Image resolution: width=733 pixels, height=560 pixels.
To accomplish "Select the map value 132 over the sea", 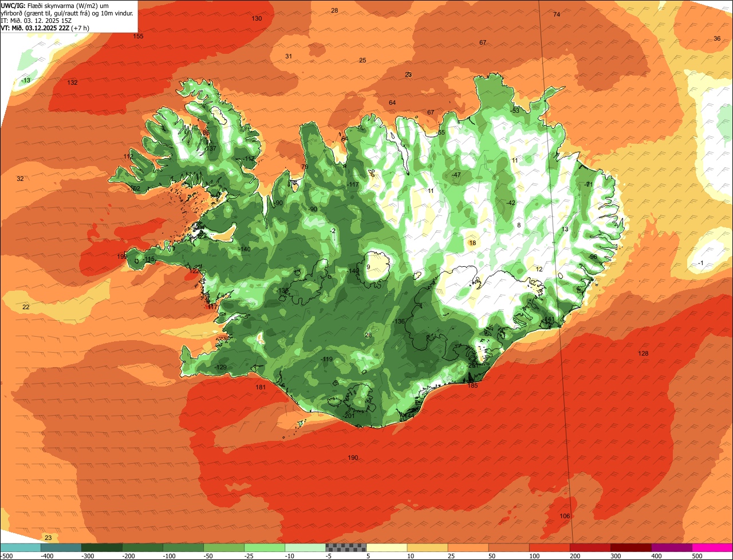I will click(72, 82).
